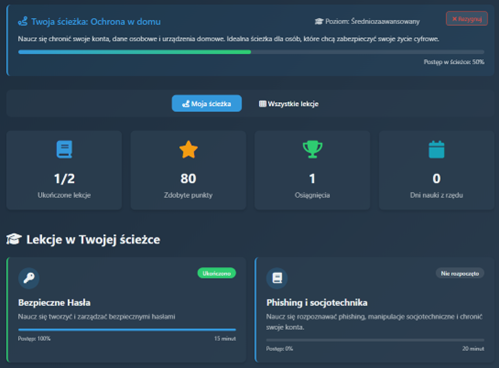Click the Twoja ścieżka: Ochrona w domu heading
The width and height of the screenshot is (499, 368).
click(96, 22)
